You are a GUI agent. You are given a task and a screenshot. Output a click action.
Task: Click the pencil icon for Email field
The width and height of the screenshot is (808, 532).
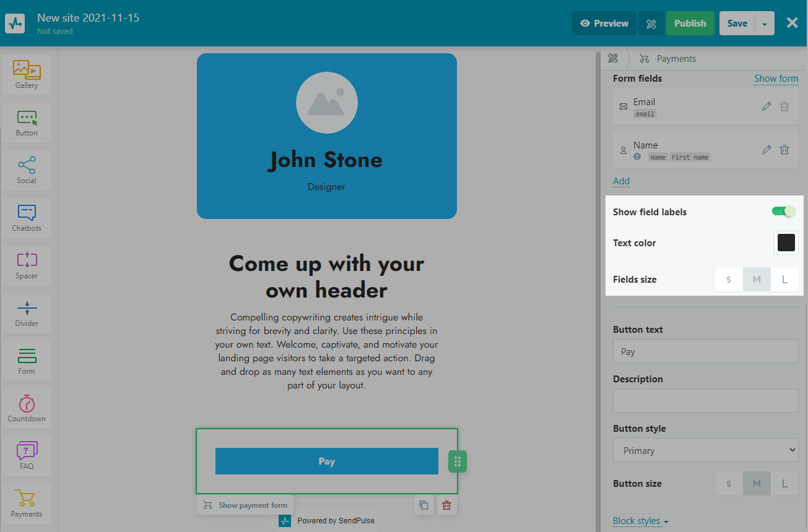[x=767, y=106]
